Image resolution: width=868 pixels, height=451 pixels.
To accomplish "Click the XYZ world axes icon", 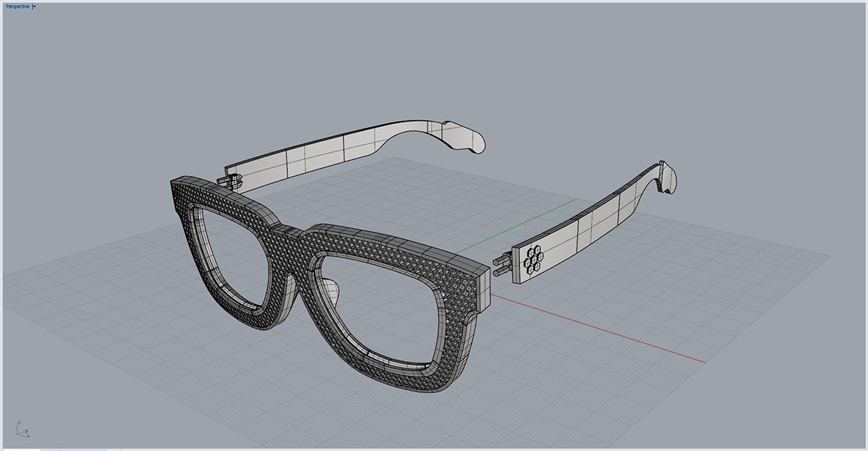I will [x=22, y=430].
